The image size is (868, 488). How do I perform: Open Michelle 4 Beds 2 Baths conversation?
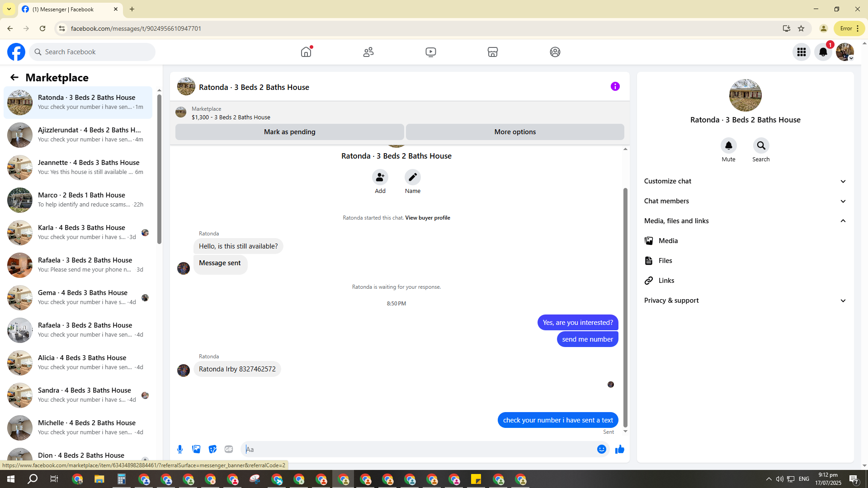[x=78, y=427]
